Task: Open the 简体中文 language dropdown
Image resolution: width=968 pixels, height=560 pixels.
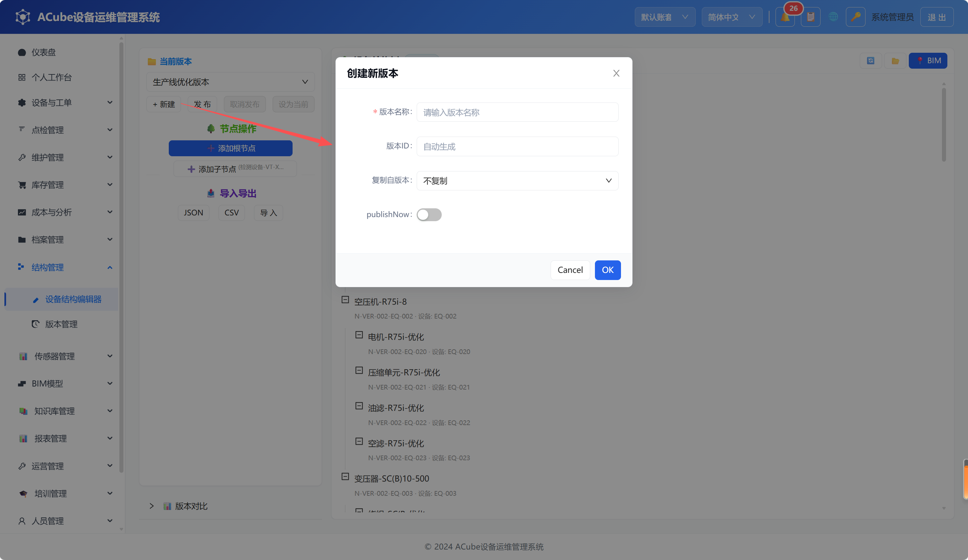Action: pos(732,17)
